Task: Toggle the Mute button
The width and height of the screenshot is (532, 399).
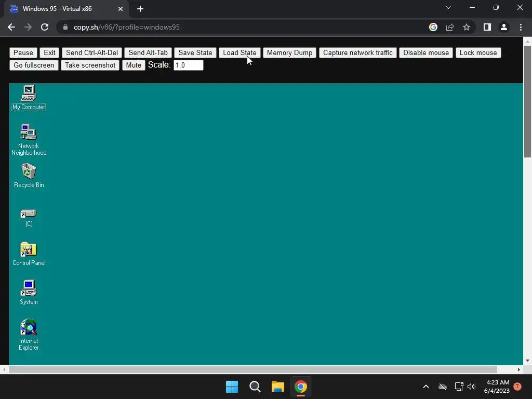Action: coord(134,65)
